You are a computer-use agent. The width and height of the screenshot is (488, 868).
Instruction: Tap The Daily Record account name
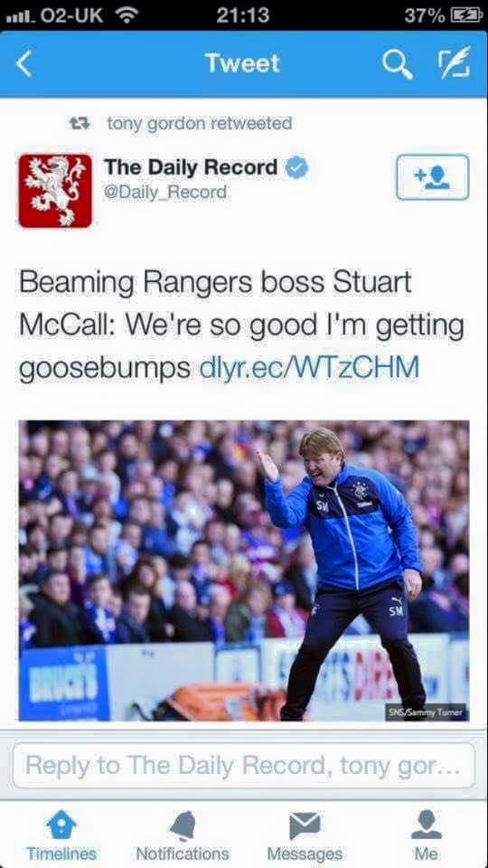click(x=191, y=166)
